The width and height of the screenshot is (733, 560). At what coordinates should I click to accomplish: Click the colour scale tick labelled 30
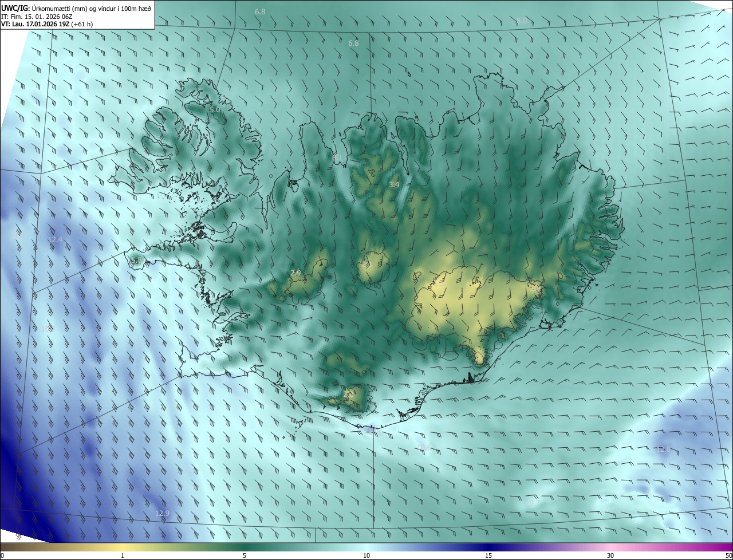point(610,555)
